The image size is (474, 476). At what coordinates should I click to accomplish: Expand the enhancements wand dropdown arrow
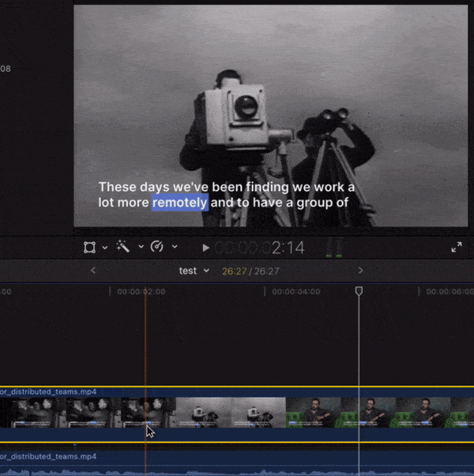[141, 246]
